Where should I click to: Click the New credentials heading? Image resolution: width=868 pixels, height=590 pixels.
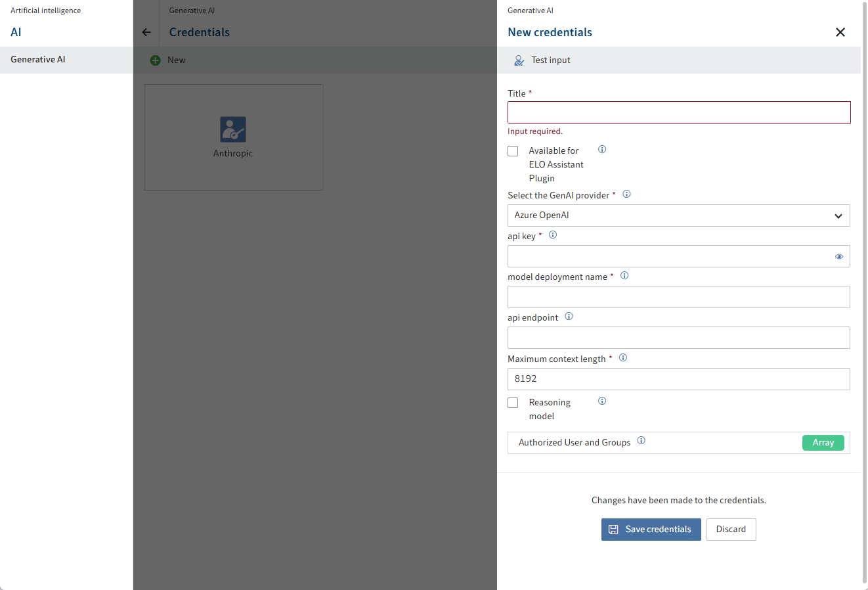pos(550,32)
